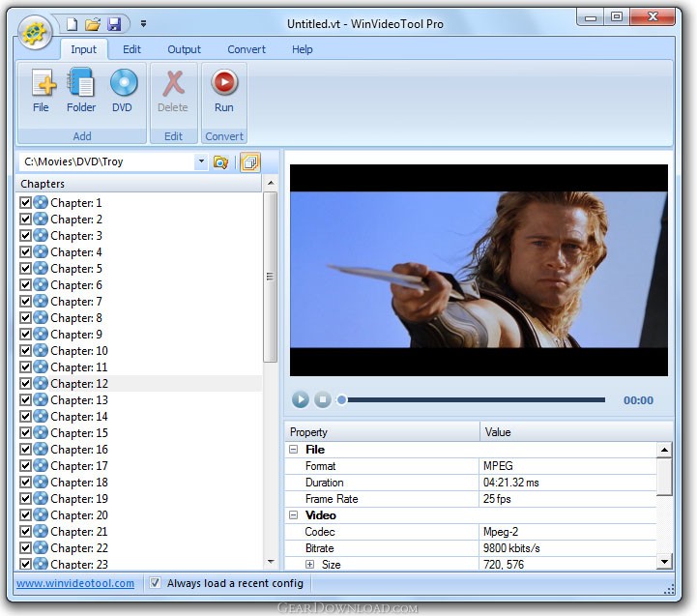Select the 9800 kbits/s bitrate value
This screenshot has width=697, height=616.
point(567,548)
